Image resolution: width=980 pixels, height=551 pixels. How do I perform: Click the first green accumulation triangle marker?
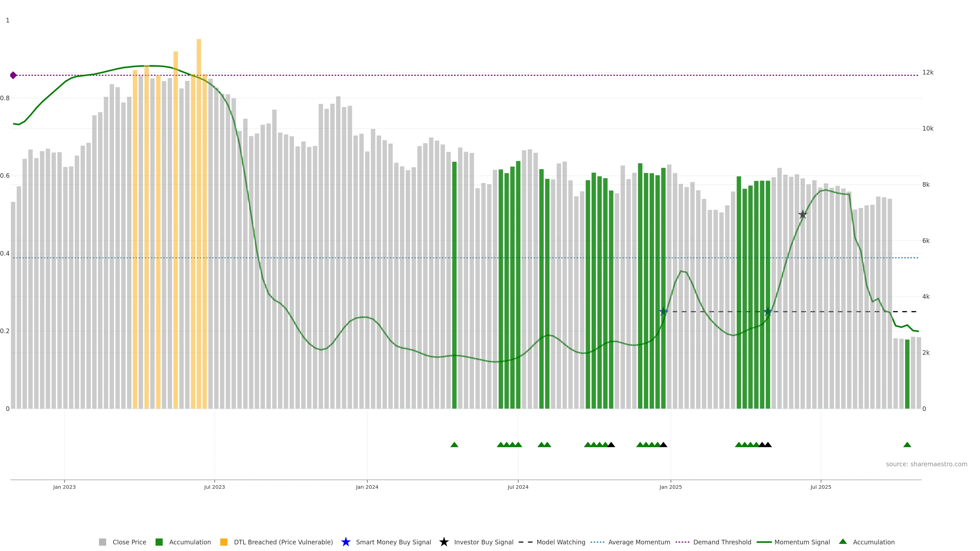pyautogui.click(x=454, y=445)
